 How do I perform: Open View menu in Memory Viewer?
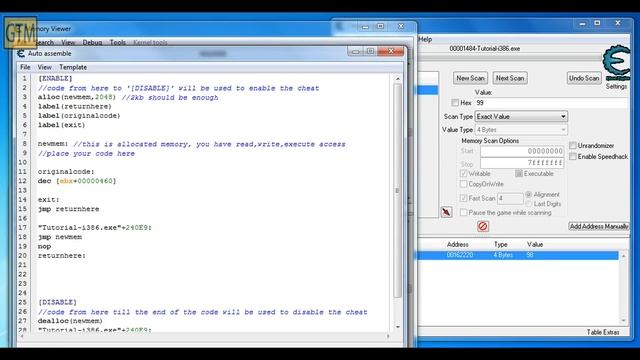click(68, 42)
